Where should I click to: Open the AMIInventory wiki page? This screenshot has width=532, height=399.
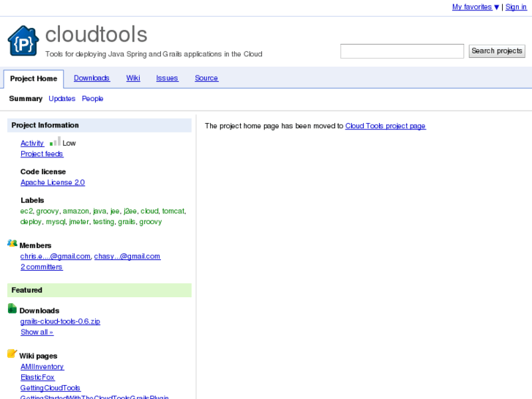click(x=42, y=366)
